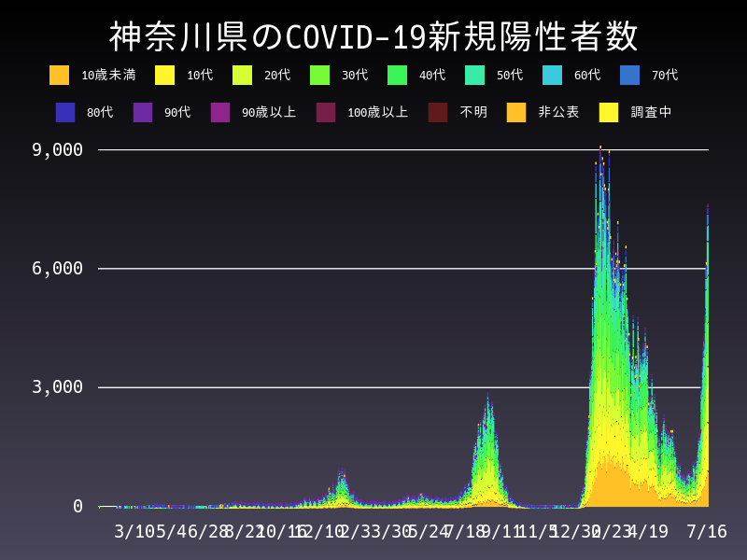The height and width of the screenshot is (560, 747).
Task: Click the 4/19 x-axis date label
Action: pos(647,531)
